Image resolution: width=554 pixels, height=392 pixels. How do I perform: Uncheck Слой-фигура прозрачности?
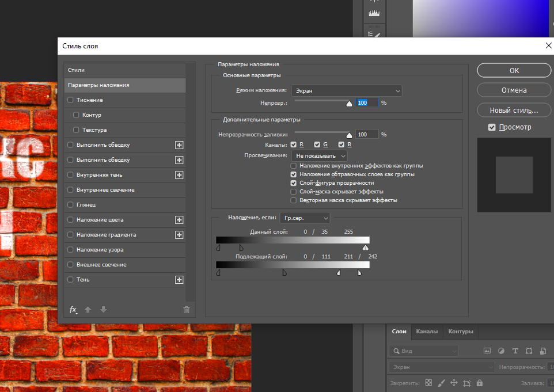click(x=293, y=183)
